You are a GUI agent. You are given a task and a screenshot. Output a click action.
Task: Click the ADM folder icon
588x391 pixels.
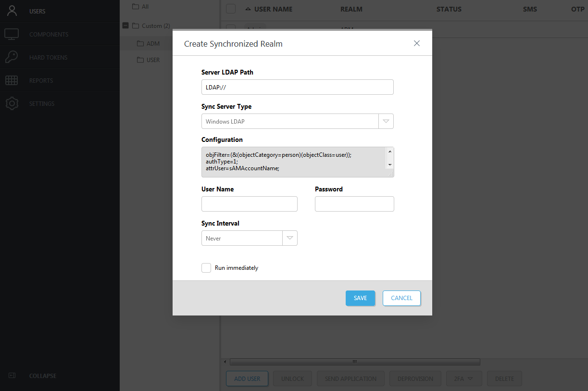140,44
